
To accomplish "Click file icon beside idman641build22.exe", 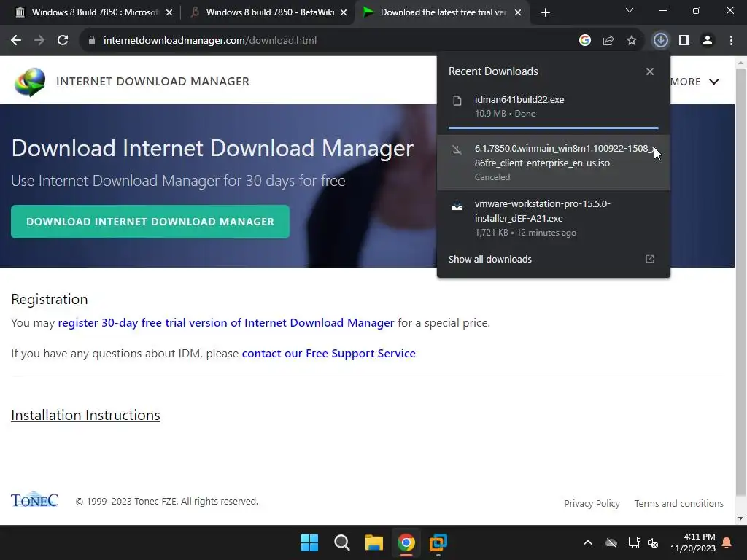I will [457, 101].
